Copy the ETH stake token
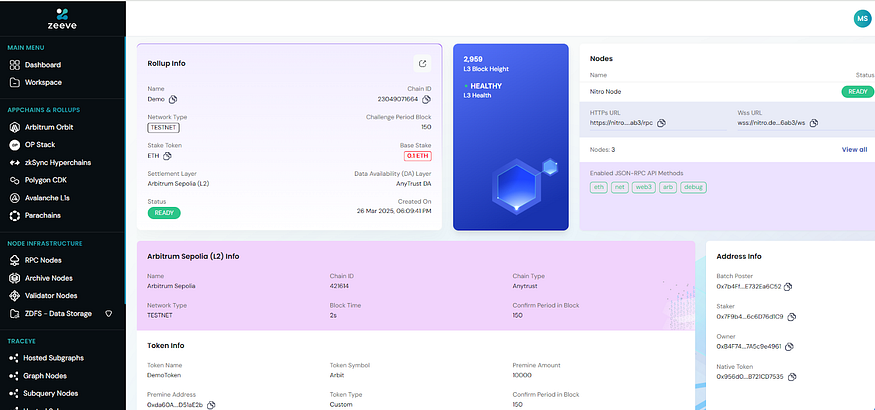The height and width of the screenshot is (410, 875). tap(167, 156)
